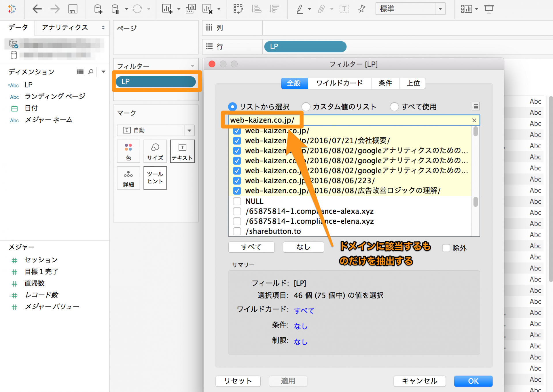Add a new data source
This screenshot has height=392, width=553.
tap(98, 9)
